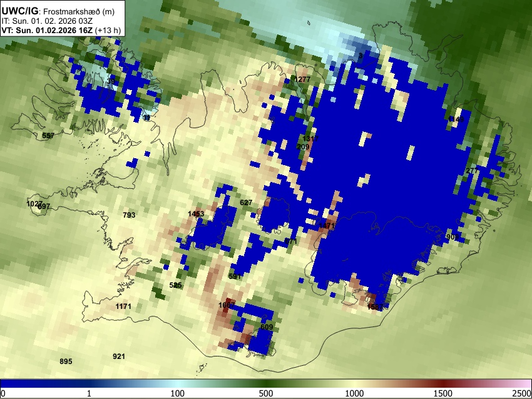
Task: Click the color scale label 2500
Action: (x=522, y=393)
